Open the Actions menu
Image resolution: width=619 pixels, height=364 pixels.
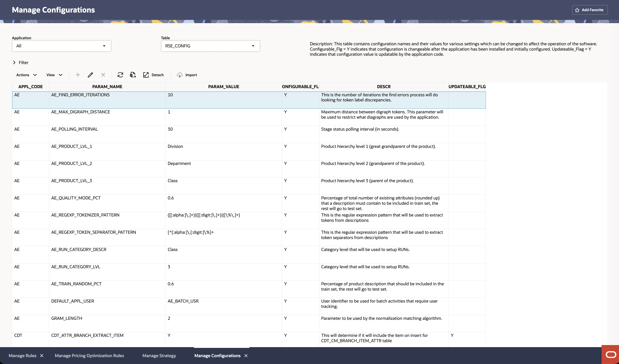26,75
